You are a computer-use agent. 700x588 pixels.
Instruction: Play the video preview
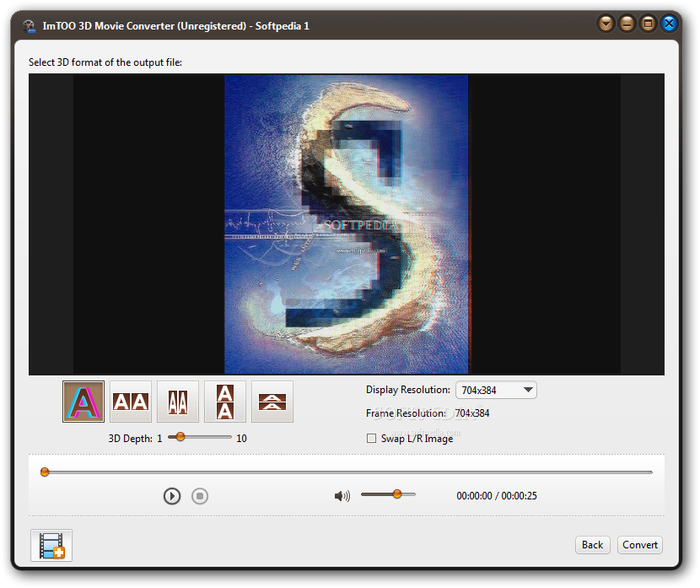pos(172,496)
